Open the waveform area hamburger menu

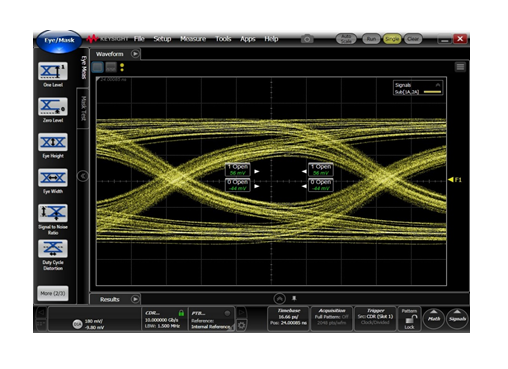coord(460,67)
